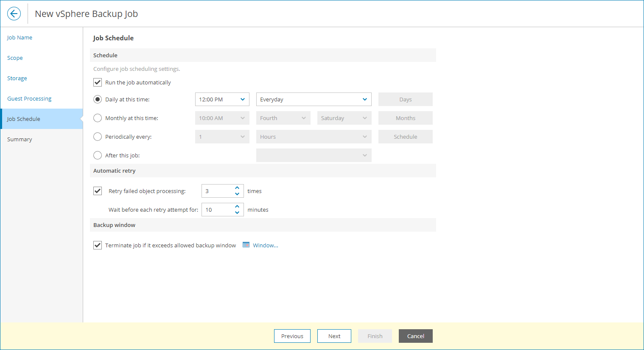Screen dimensions: 644x350
Task: Decrease the retry times value
Action: click(x=237, y=194)
